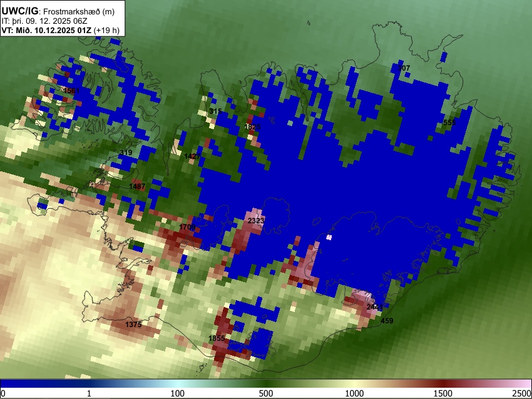This screenshot has width=532, height=399.
Task: Click the color scale label 1000
Action: click(354, 393)
